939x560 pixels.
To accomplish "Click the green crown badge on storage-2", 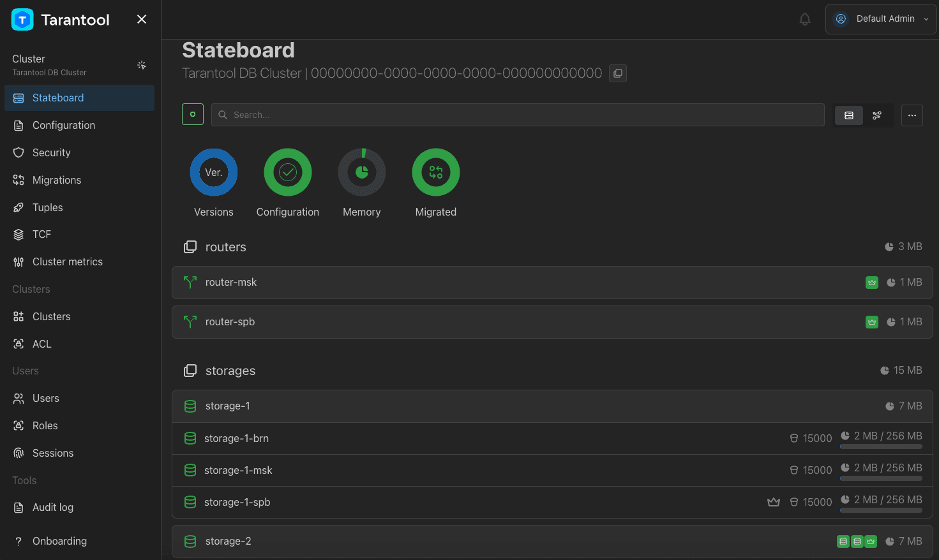I will (x=871, y=542).
